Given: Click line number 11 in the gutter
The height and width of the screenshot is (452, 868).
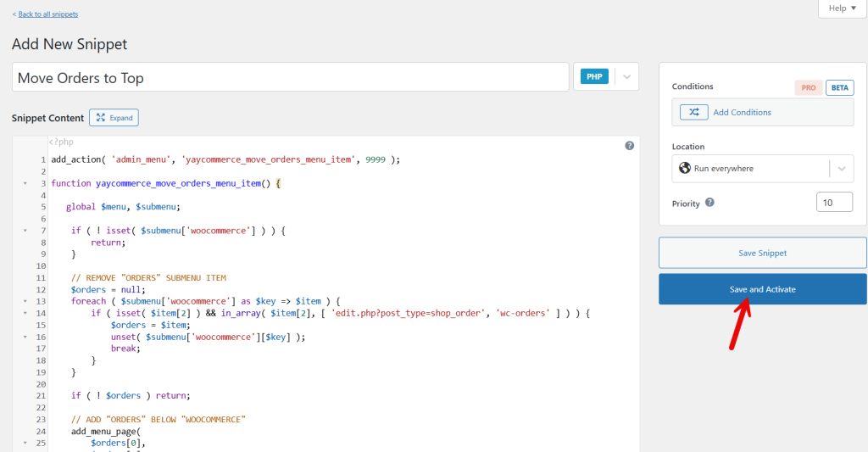Looking at the screenshot, I should coord(41,278).
